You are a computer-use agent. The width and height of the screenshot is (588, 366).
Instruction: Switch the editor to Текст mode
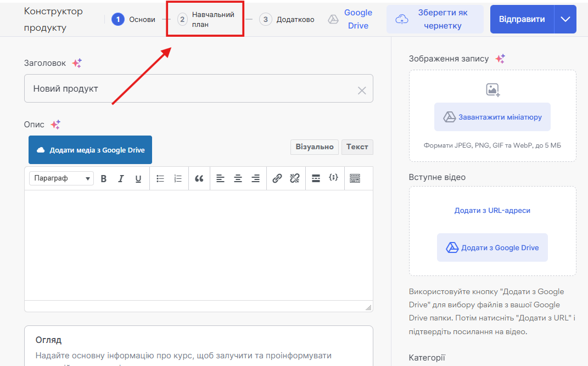(357, 147)
